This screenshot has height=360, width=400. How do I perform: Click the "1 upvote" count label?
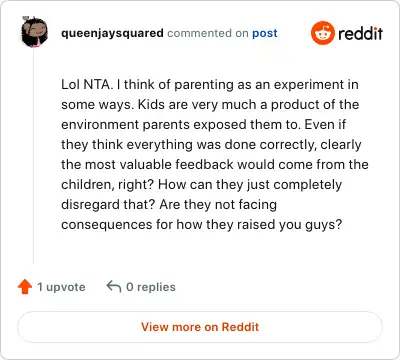[61, 287]
